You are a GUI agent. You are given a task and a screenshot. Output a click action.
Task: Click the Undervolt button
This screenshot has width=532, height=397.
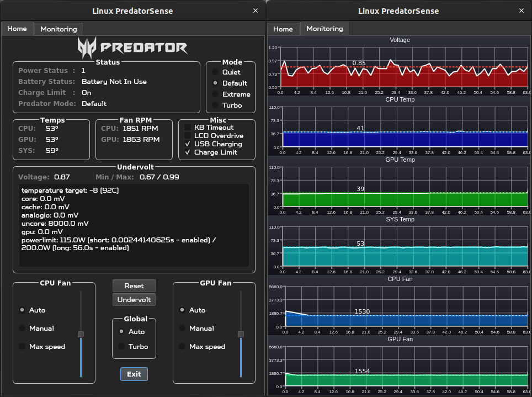pyautogui.click(x=134, y=299)
